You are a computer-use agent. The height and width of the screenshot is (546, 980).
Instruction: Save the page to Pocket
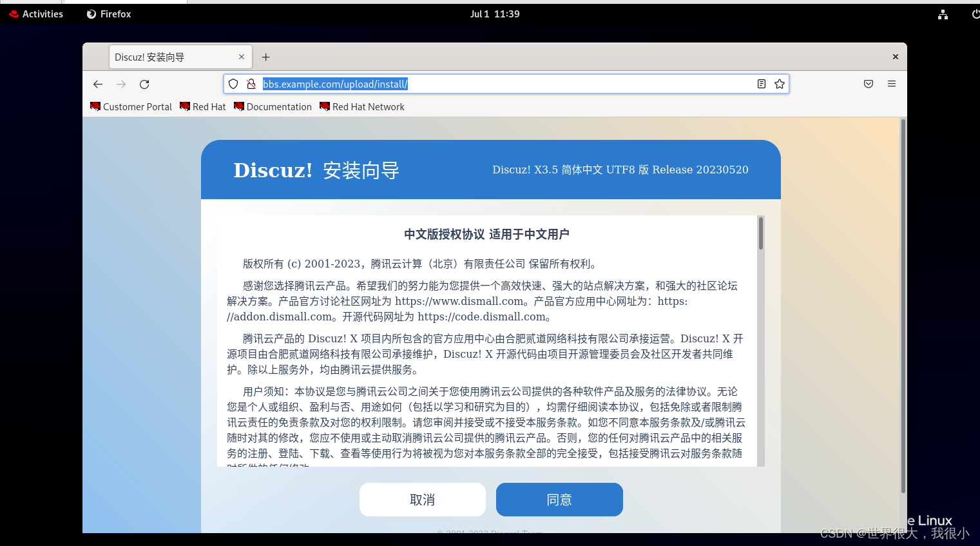[868, 84]
